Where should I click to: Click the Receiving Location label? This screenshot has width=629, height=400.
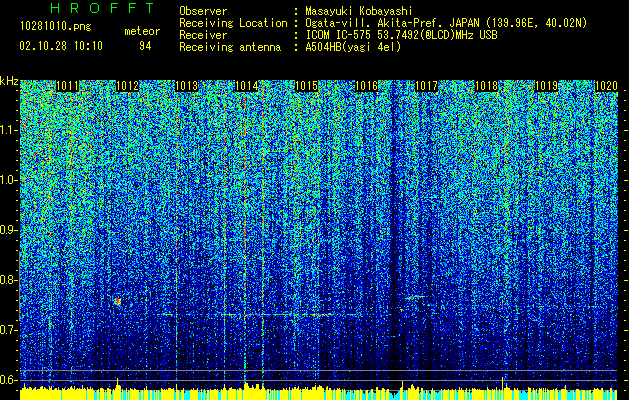(x=233, y=23)
